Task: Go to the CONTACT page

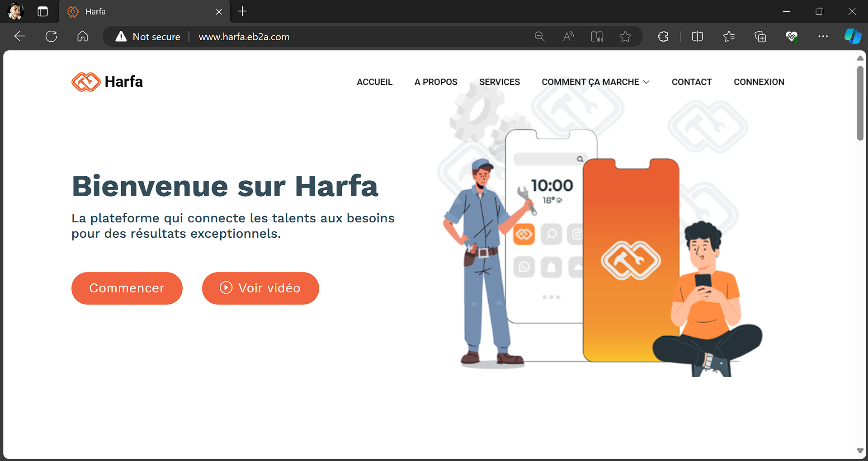Action: [x=692, y=82]
